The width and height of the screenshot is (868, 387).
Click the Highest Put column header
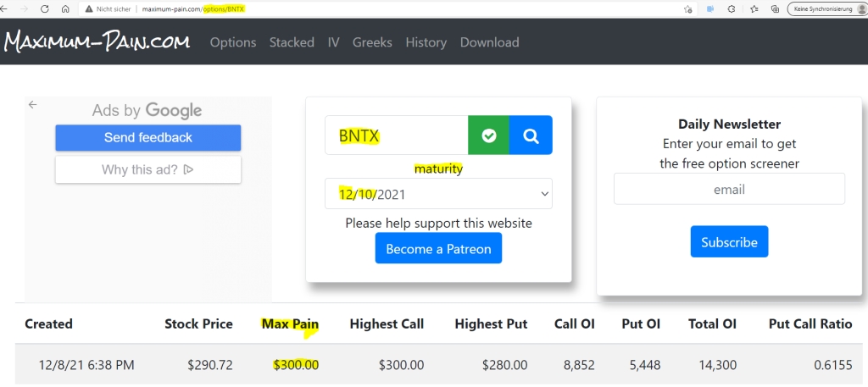pyautogui.click(x=491, y=324)
